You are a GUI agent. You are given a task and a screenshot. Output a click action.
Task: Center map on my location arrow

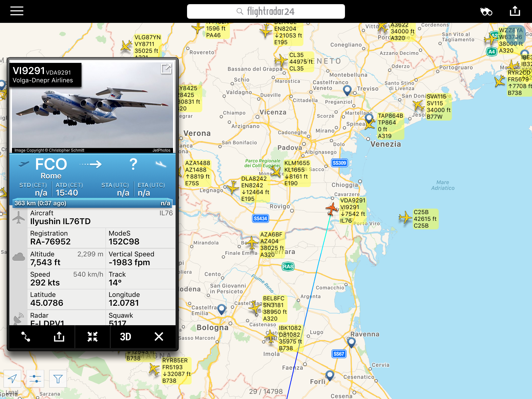(12, 379)
